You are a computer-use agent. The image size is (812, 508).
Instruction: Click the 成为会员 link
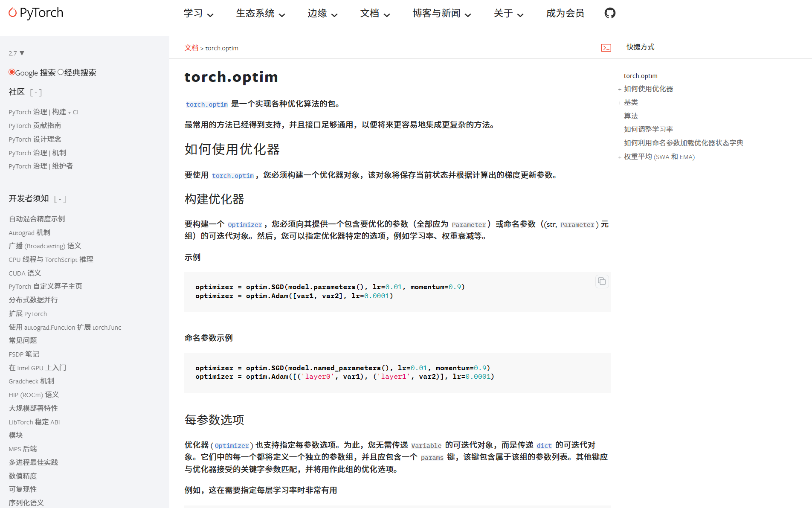tap(565, 14)
